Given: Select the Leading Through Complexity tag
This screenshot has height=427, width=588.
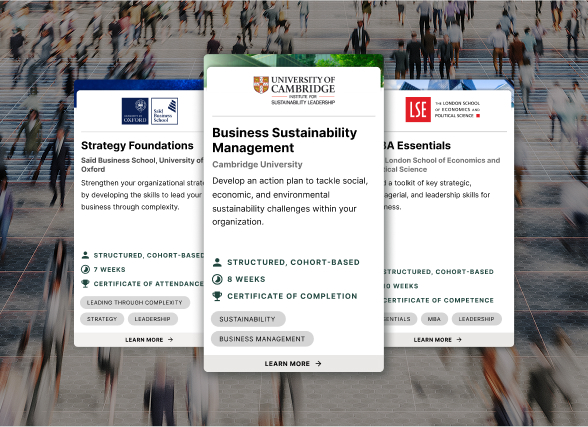Looking at the screenshot, I should (x=135, y=302).
